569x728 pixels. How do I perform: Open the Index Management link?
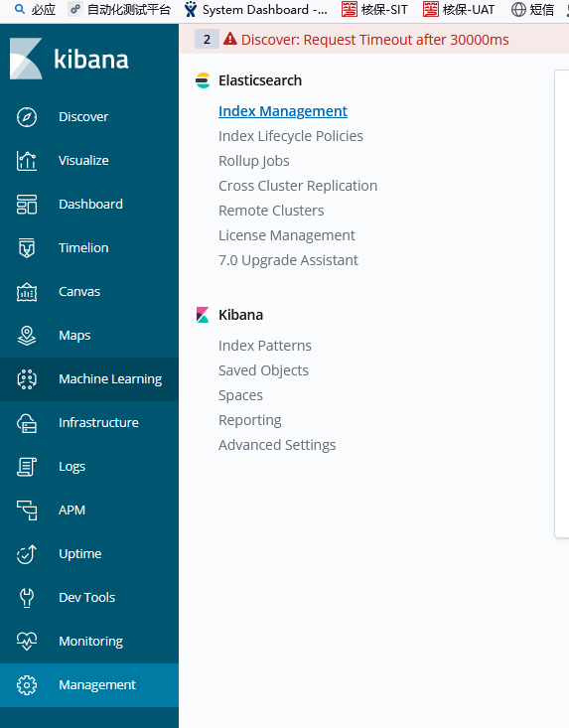[x=283, y=111]
